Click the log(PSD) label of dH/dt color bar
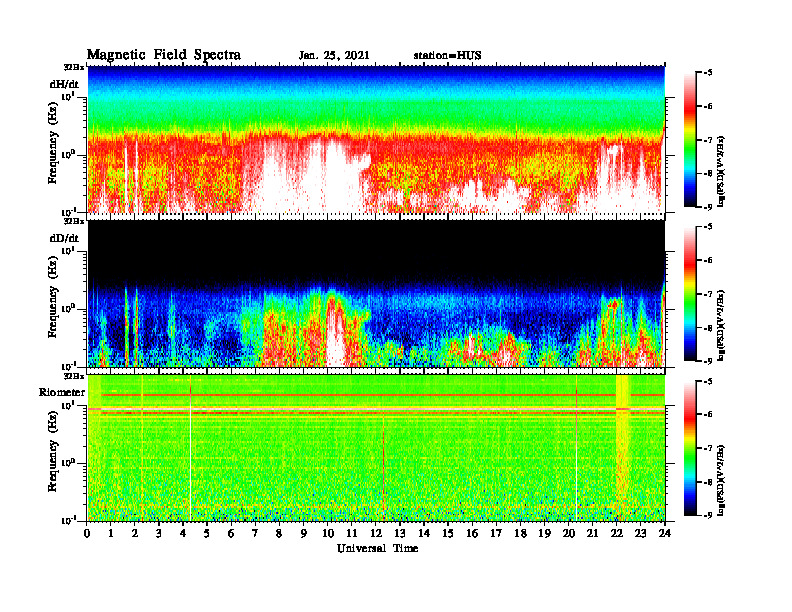Viewport: 792px width, 612px height. tap(722, 171)
